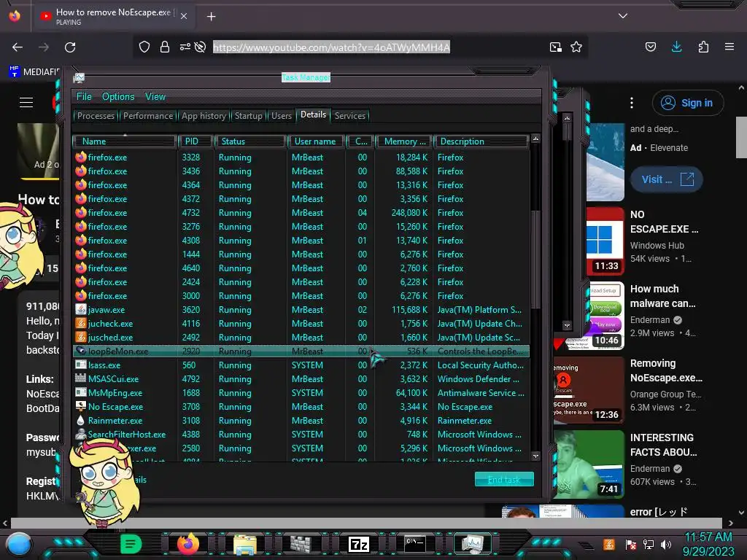Click the Java update tray icon
This screenshot has height=560, width=747.
(x=608, y=545)
